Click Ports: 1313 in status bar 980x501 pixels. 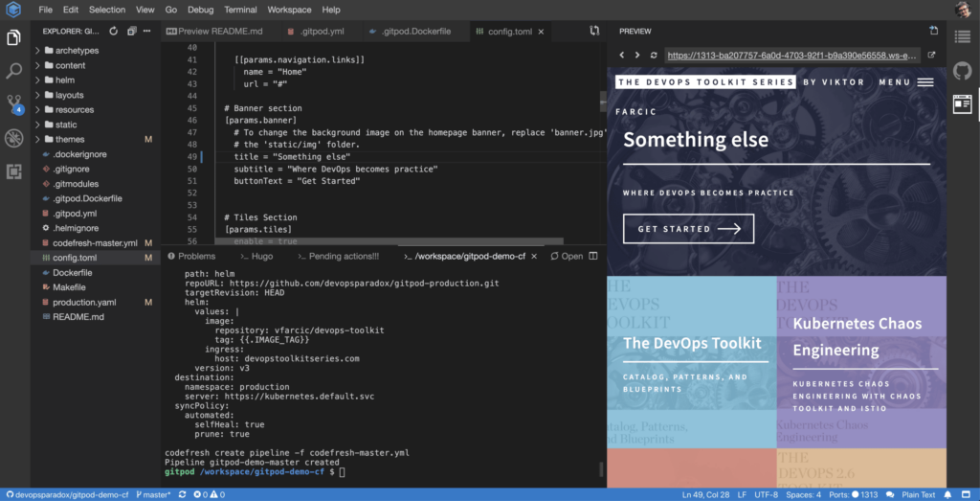pyautogui.click(x=852, y=494)
